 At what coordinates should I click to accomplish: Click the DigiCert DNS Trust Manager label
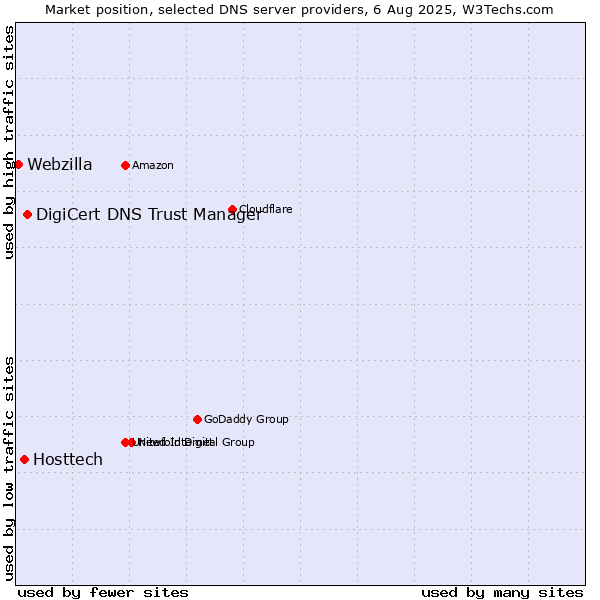[x=149, y=215]
